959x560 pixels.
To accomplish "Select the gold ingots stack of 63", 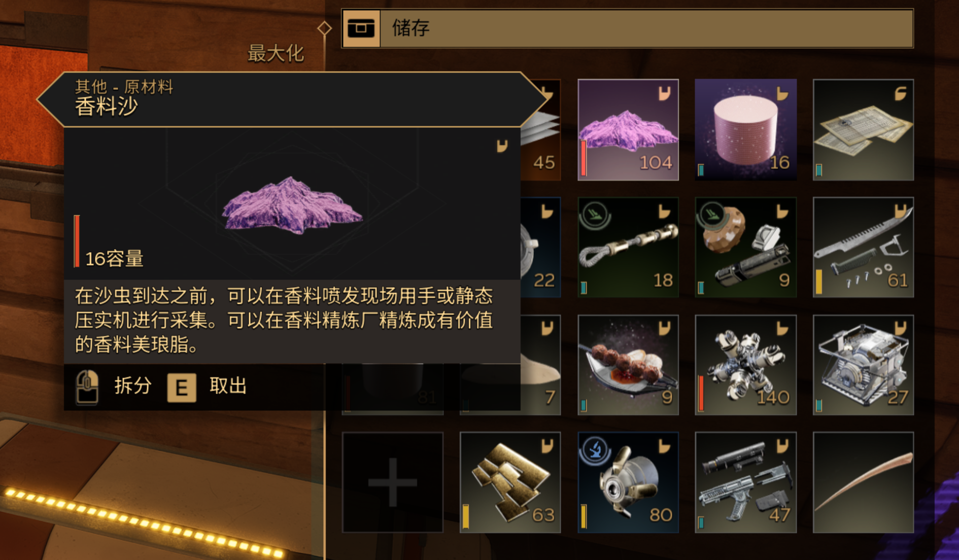I will coord(510,482).
